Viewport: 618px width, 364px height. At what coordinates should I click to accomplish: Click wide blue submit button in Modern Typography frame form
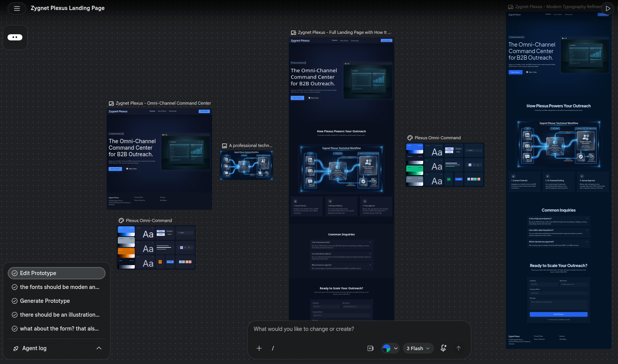559,314
